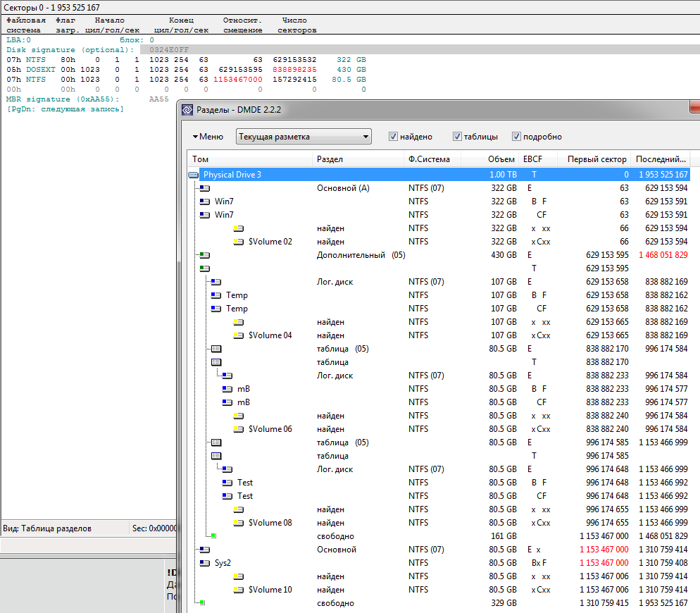Select the Sys2 volume icon
Viewport: 700px width, 613px height.
[x=205, y=563]
